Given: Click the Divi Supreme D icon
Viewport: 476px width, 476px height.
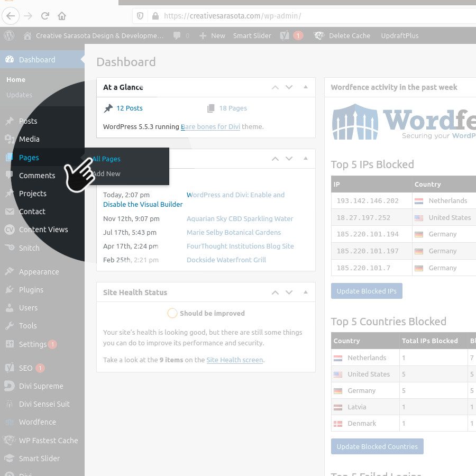Looking at the screenshot, I should [x=10, y=386].
